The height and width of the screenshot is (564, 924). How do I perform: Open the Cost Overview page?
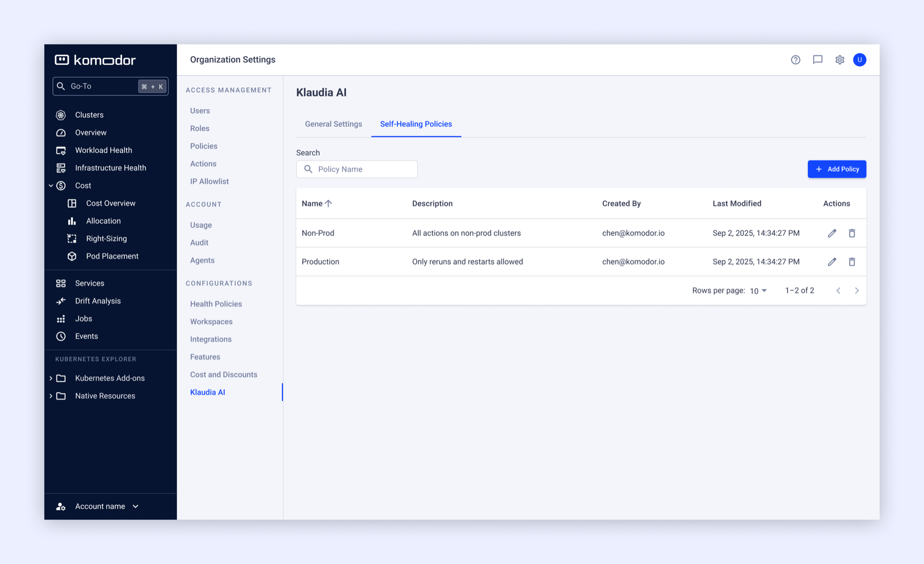click(x=110, y=203)
